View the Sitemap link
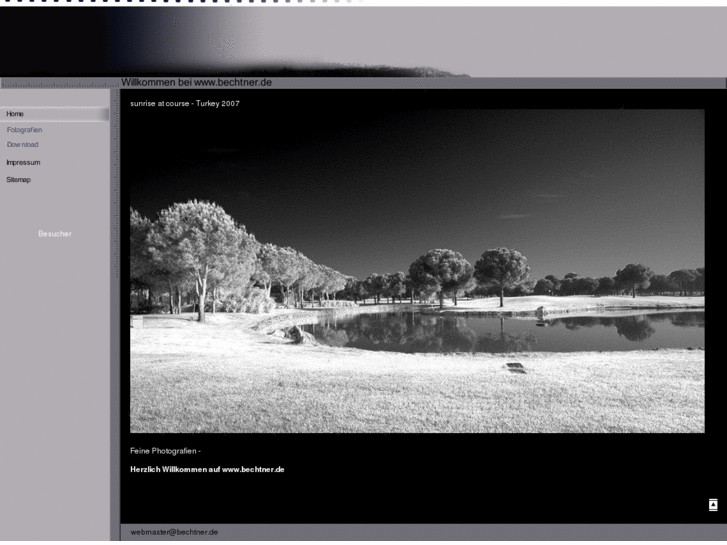Viewport: 727px width, 545px height. tap(19, 180)
